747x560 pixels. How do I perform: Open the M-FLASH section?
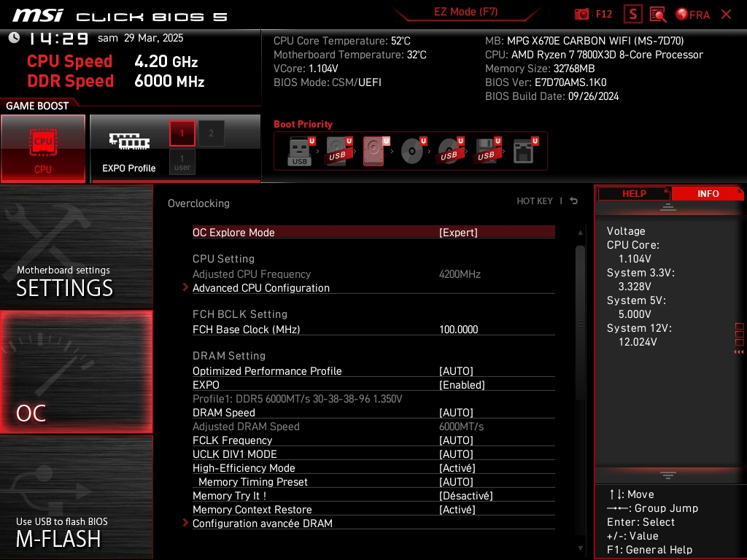[76, 497]
